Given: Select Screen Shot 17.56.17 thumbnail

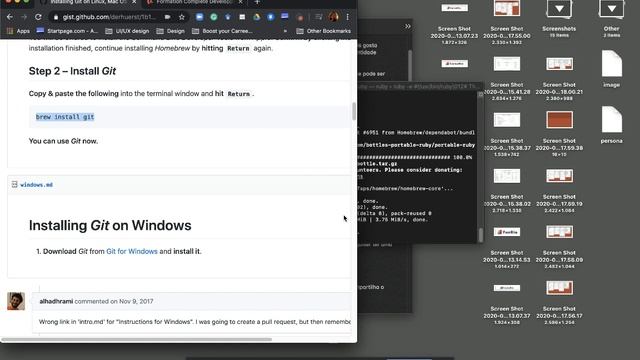Looking at the screenshot, I should coord(559,288).
